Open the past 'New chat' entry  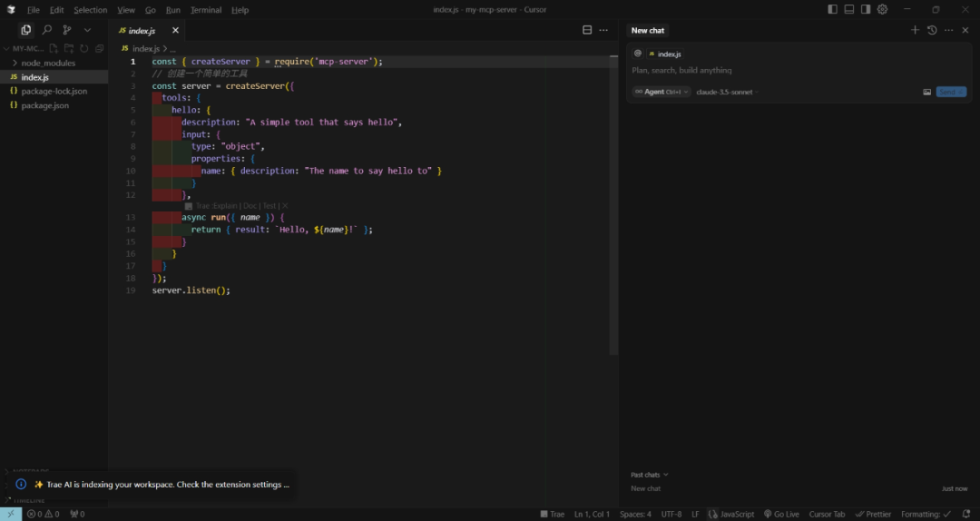point(799,488)
